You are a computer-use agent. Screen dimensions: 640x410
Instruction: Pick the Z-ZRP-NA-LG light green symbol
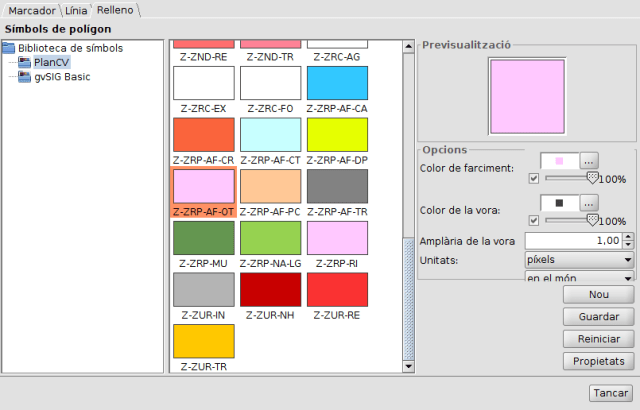(x=270, y=238)
